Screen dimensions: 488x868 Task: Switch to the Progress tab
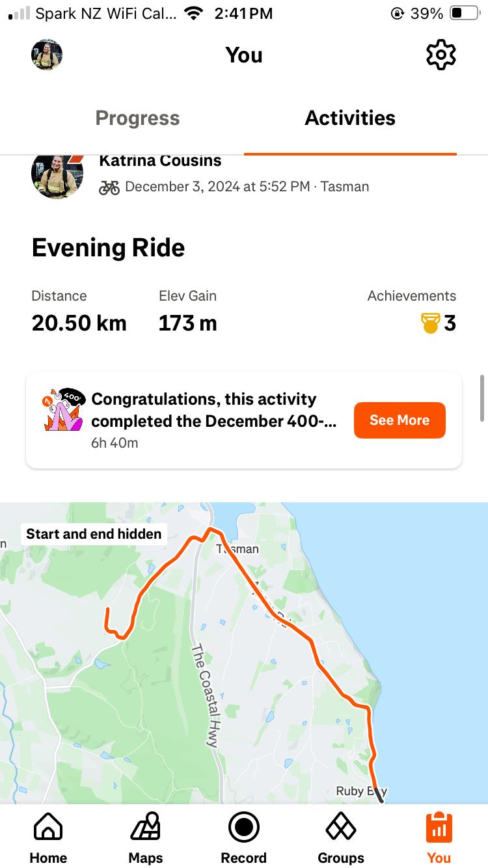point(137,118)
